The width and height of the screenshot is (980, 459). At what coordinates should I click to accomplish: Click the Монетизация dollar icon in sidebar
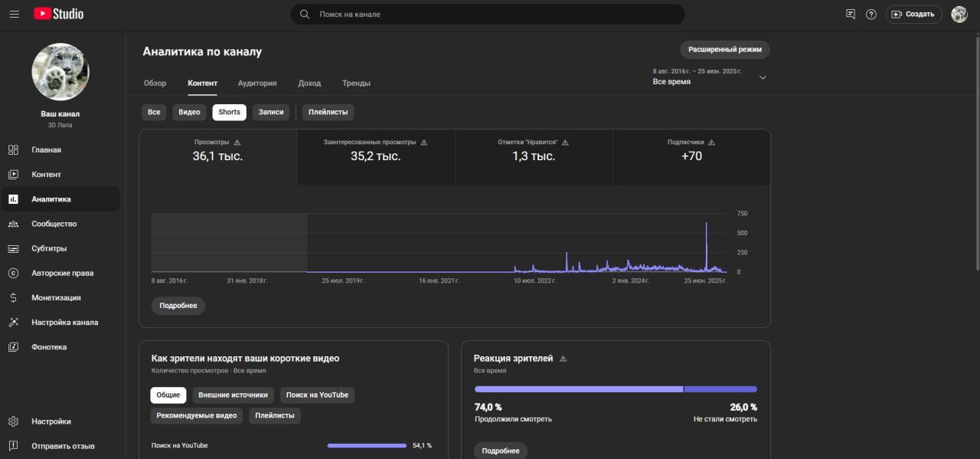coord(13,297)
